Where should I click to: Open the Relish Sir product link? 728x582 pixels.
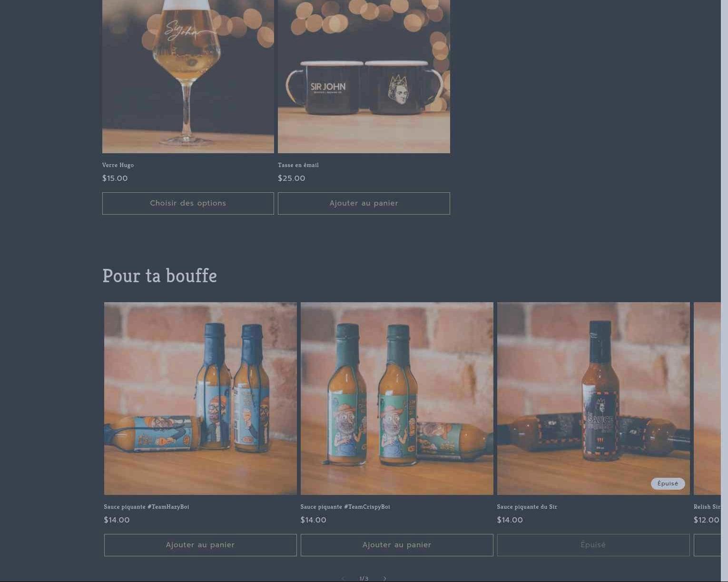pos(707,507)
